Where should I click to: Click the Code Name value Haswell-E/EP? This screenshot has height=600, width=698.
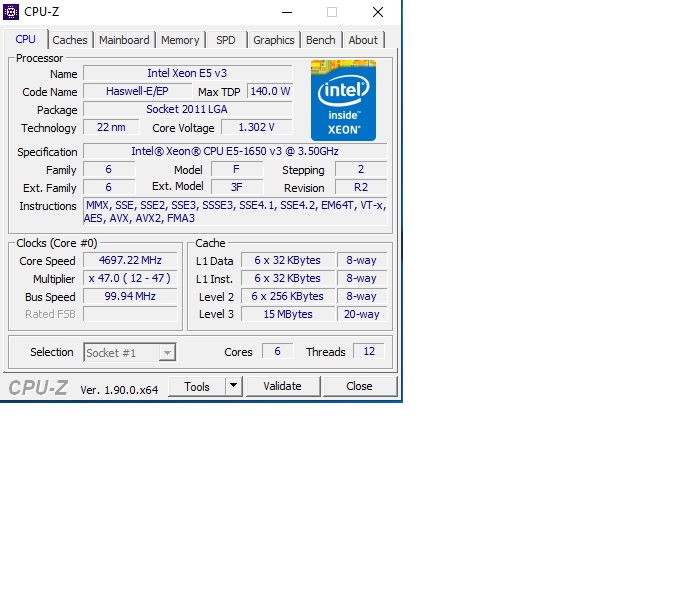click(x=137, y=91)
